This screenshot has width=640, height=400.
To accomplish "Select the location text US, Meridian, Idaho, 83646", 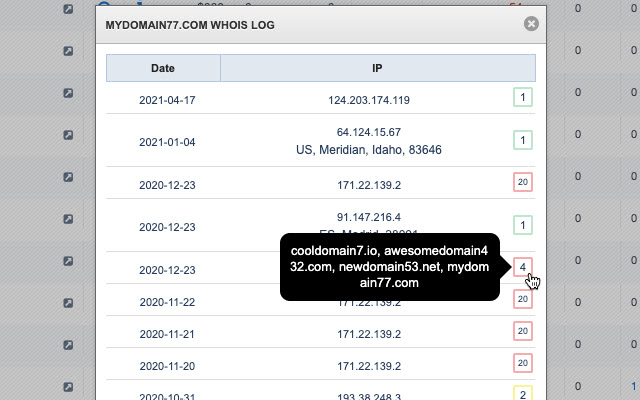I will (x=369, y=150).
